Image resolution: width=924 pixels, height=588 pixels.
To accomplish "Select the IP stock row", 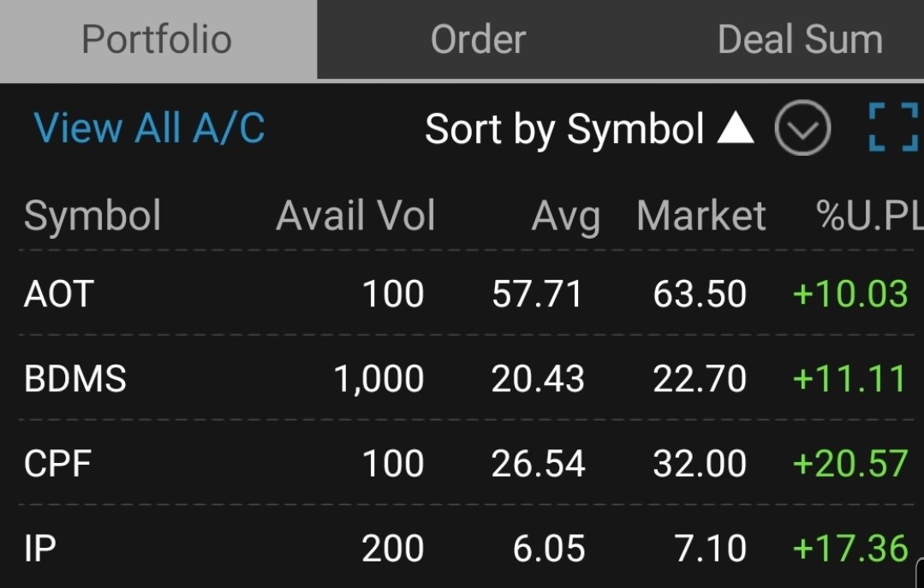I will (x=40, y=548).
